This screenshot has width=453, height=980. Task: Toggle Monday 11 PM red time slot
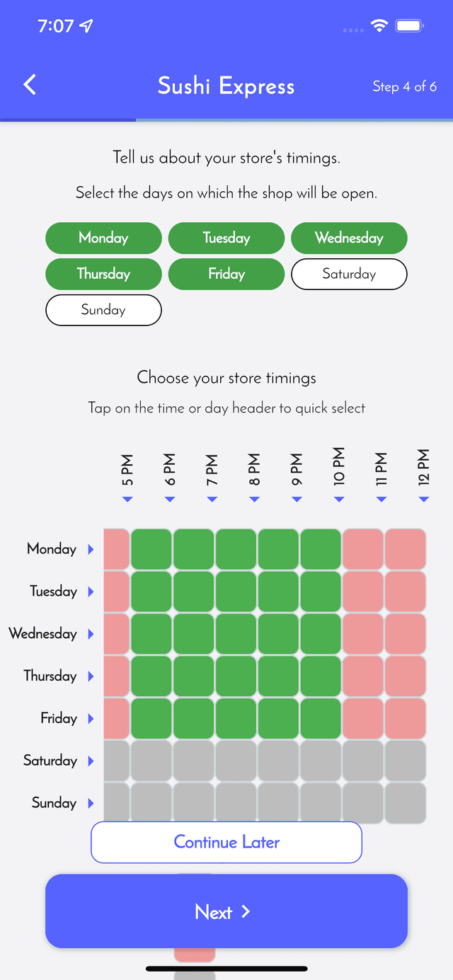pos(363,549)
